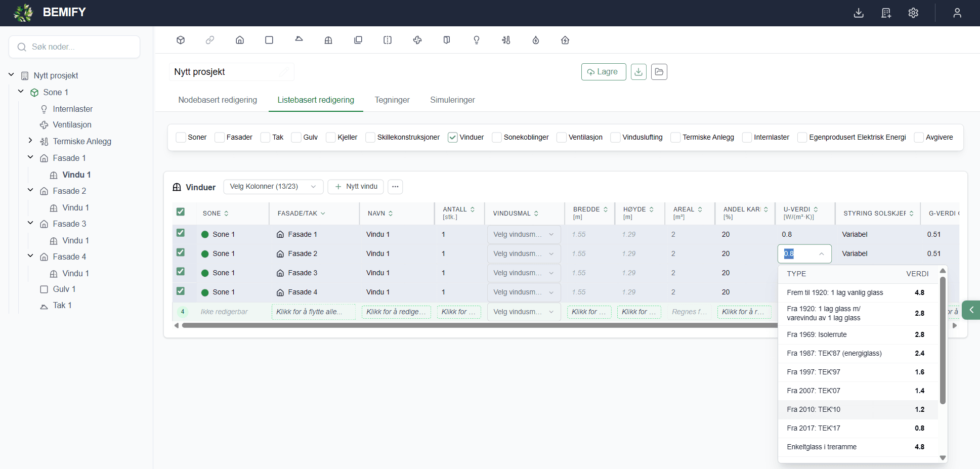The height and width of the screenshot is (469, 980).
Task: Click the arched window icon in the toolbar
Action: [328, 40]
